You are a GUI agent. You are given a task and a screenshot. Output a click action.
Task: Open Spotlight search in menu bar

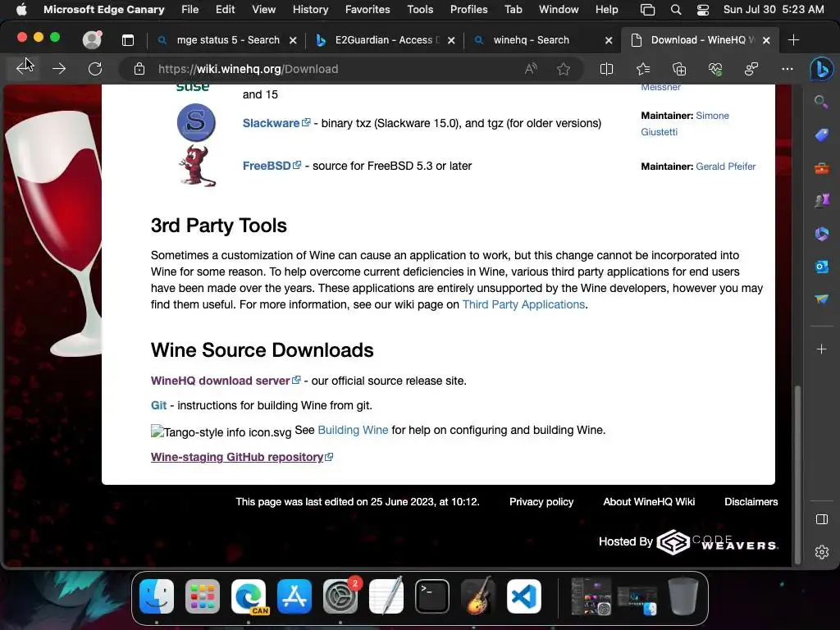coord(676,10)
